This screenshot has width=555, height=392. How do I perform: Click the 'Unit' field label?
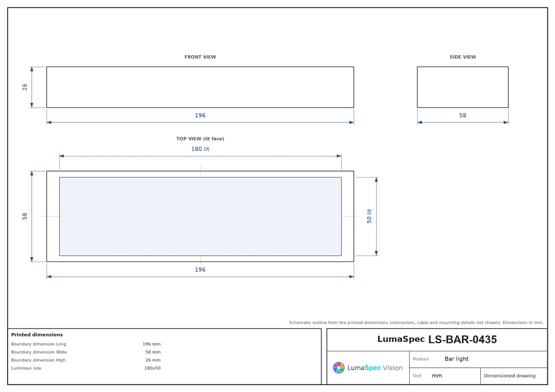tap(417, 376)
